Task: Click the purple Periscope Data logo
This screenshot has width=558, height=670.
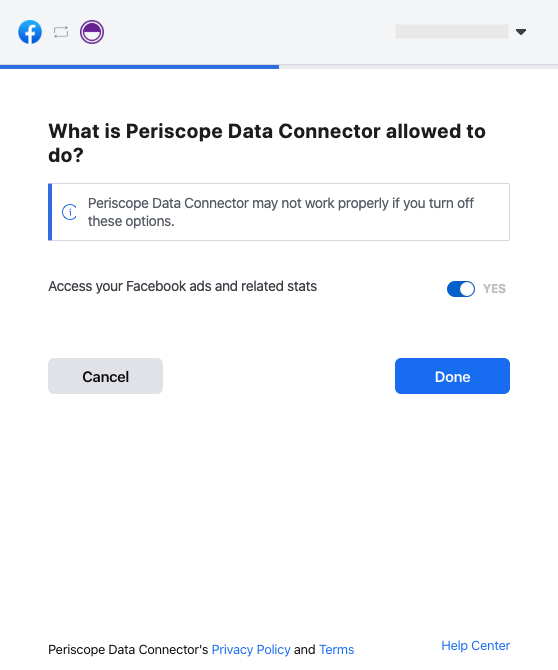Action: (x=92, y=32)
